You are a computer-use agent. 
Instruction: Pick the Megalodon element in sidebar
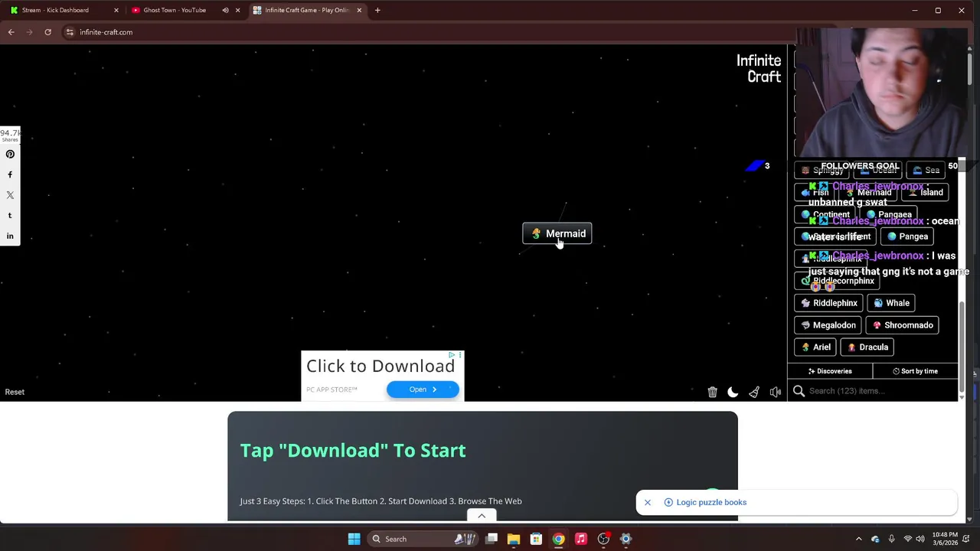pyautogui.click(x=828, y=325)
